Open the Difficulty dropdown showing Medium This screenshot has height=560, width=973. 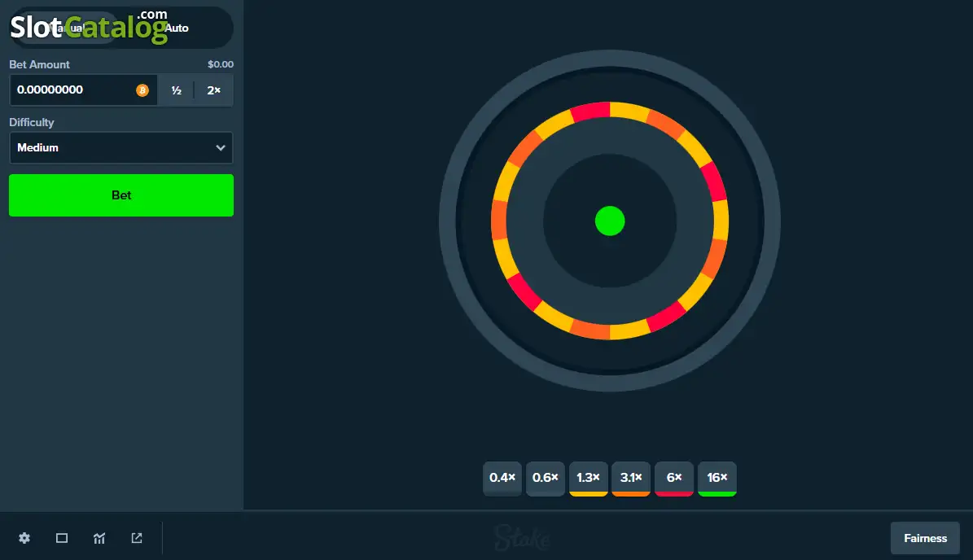tap(121, 147)
